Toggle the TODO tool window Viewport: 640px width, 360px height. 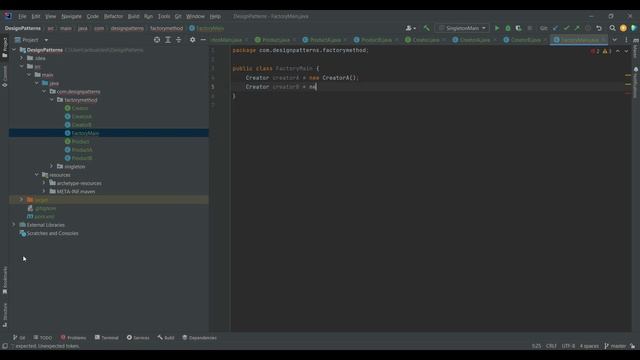43,338
